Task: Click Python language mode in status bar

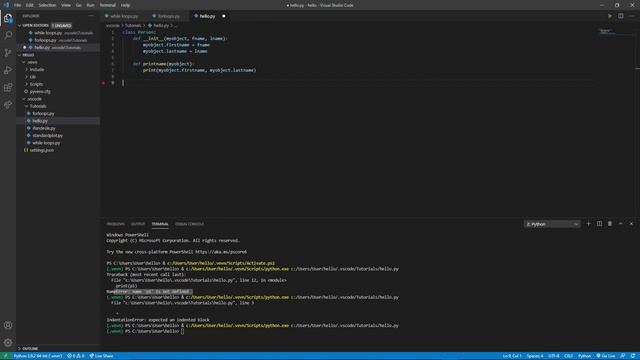Action: click(584, 356)
